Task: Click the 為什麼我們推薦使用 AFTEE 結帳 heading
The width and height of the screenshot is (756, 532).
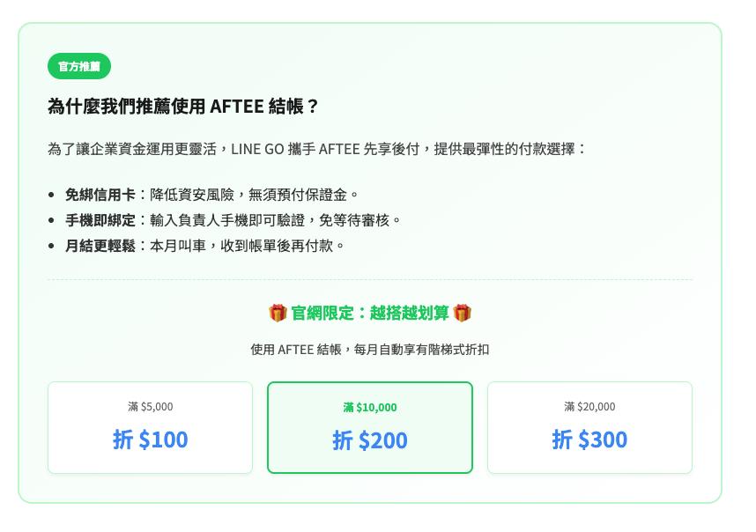Action: (x=183, y=107)
